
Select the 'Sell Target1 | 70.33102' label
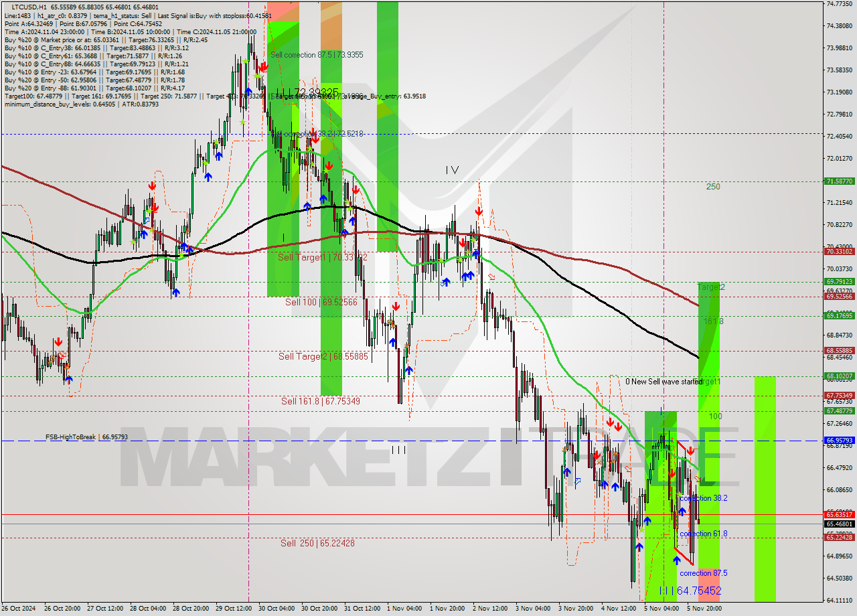tap(323, 257)
